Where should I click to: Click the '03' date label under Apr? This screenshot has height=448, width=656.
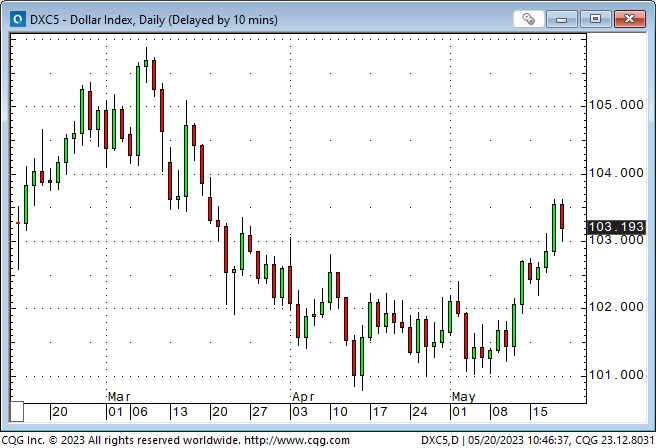[x=300, y=412]
